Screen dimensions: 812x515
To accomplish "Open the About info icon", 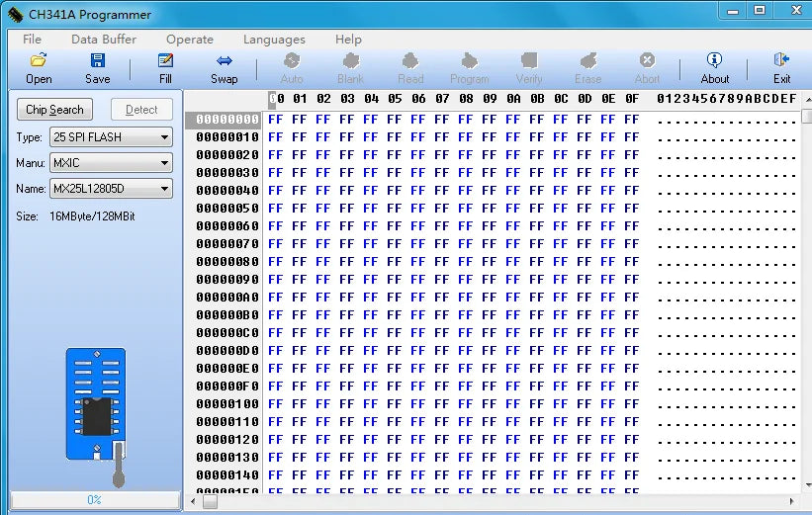I will point(715,60).
